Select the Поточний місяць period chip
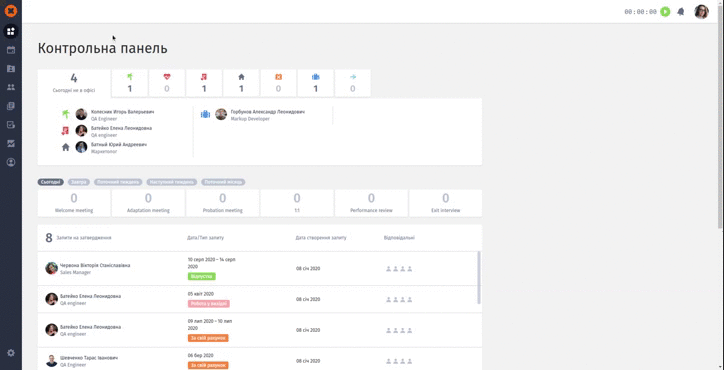The image size is (724, 370). [223, 182]
